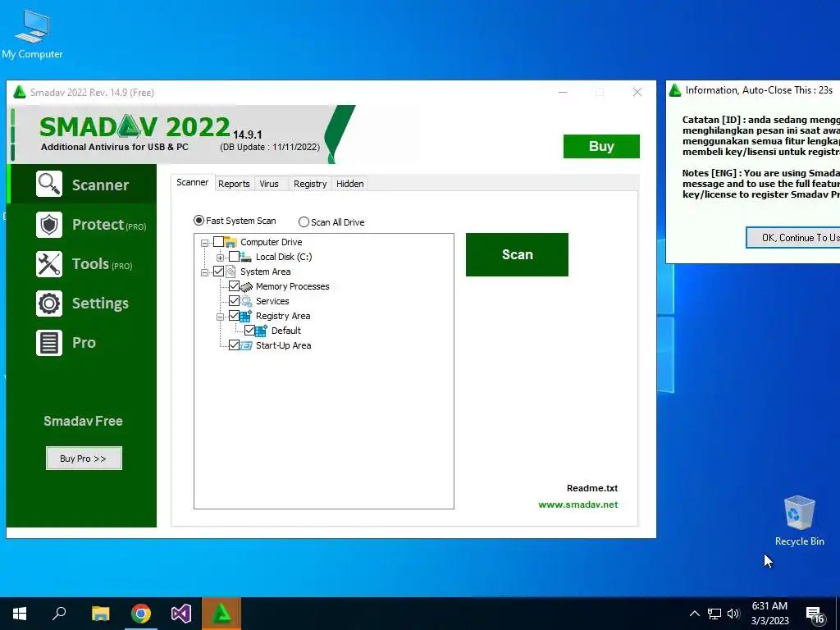Image resolution: width=840 pixels, height=630 pixels.
Task: Uncheck the Default checkbox
Action: pyautogui.click(x=249, y=331)
